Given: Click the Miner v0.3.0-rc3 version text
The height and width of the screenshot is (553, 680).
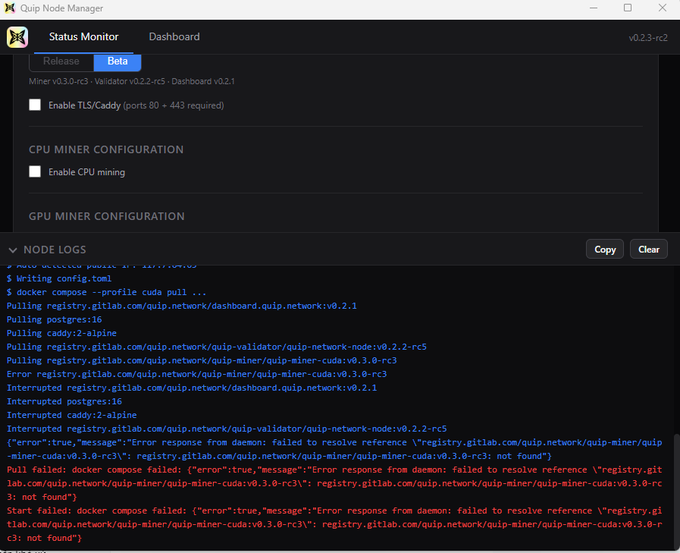Looking at the screenshot, I should click(x=59, y=81).
